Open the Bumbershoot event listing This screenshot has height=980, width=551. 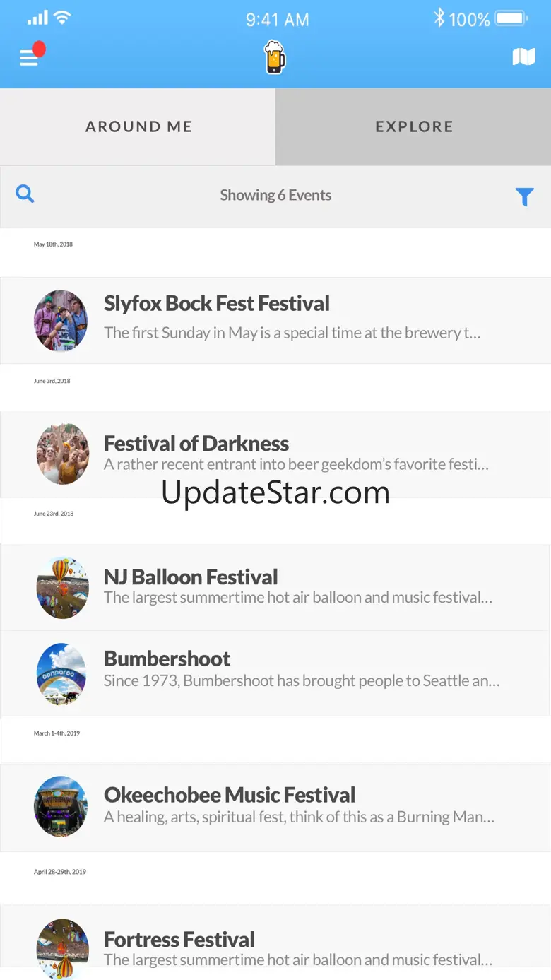click(167, 659)
